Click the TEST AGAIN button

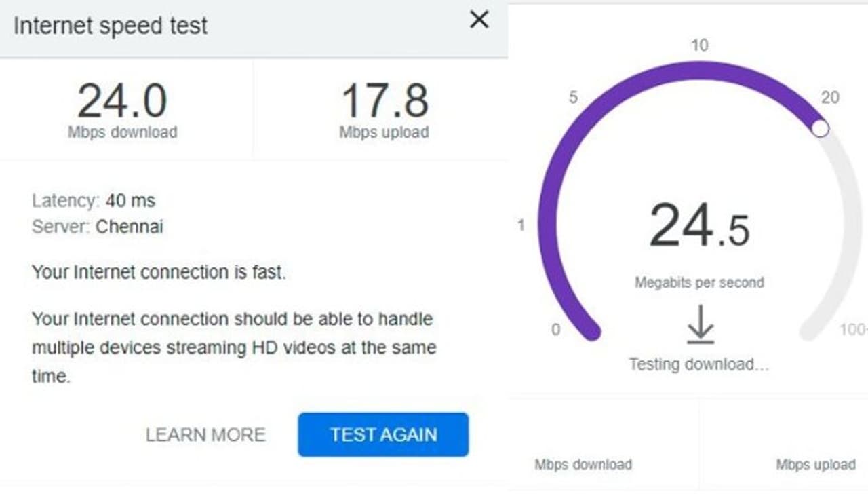(383, 434)
